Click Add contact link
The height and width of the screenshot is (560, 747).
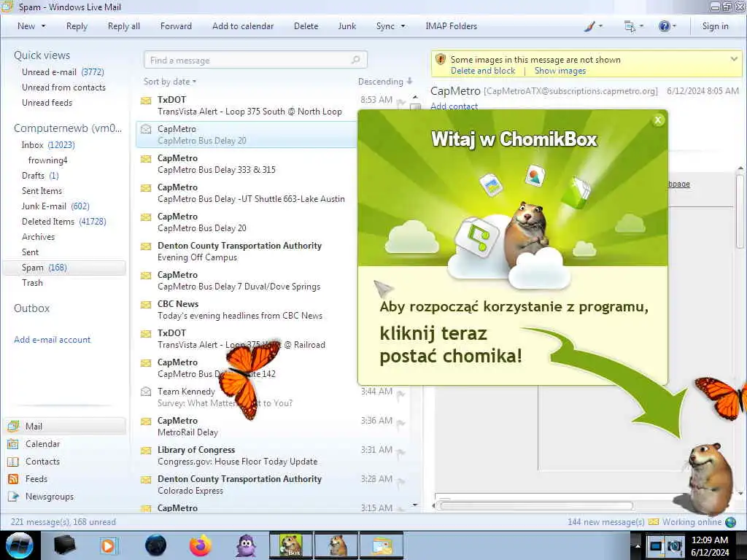tap(454, 106)
